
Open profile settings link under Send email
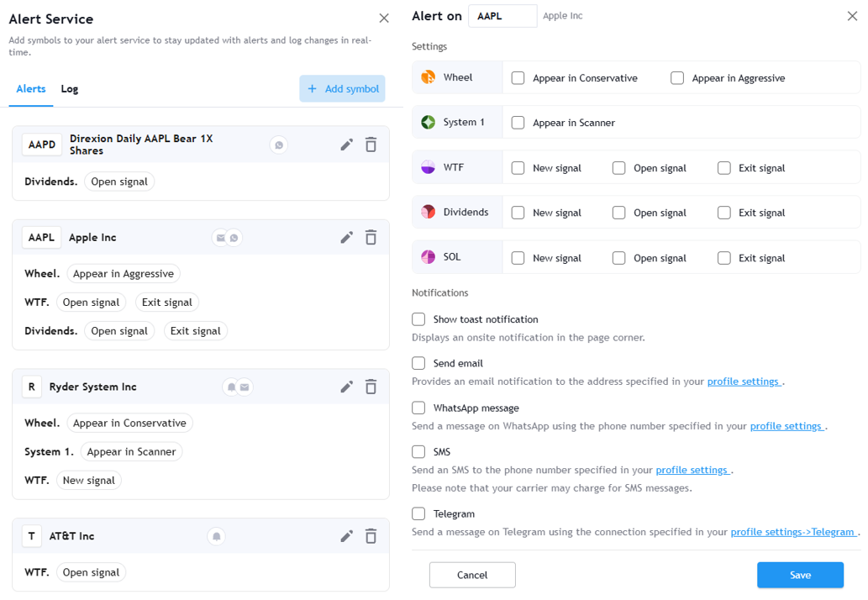pos(744,382)
